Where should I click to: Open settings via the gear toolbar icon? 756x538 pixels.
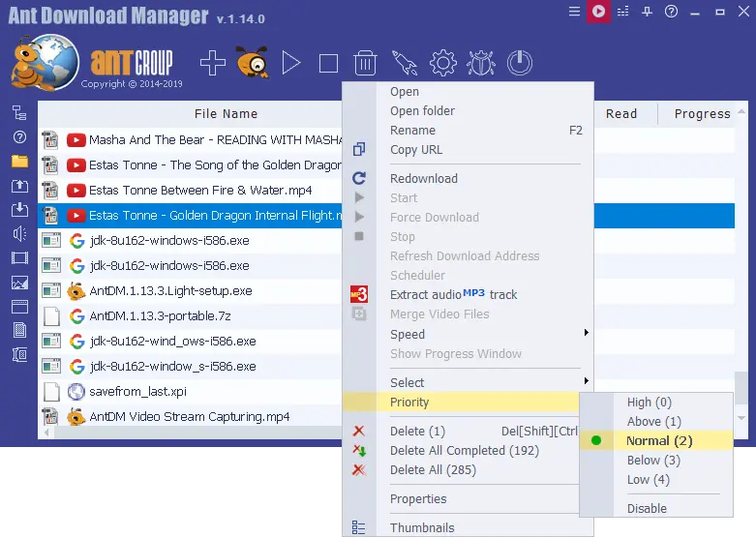click(442, 63)
